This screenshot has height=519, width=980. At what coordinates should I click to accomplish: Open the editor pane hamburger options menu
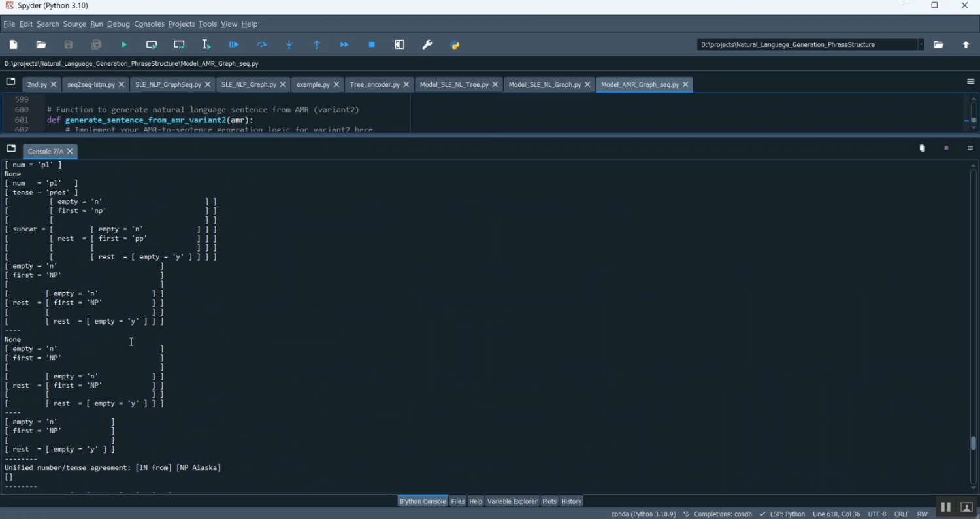point(970,82)
